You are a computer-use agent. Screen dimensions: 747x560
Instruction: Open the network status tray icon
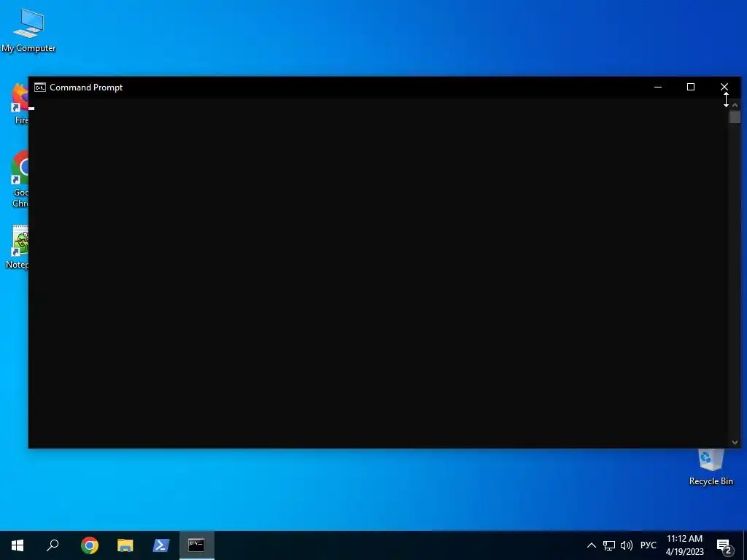[x=609, y=545]
